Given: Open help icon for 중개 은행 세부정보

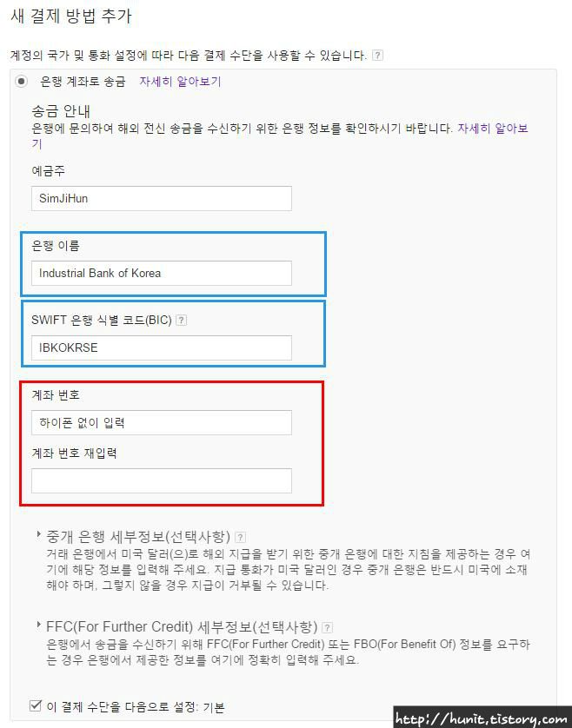Looking at the screenshot, I should [x=240, y=537].
